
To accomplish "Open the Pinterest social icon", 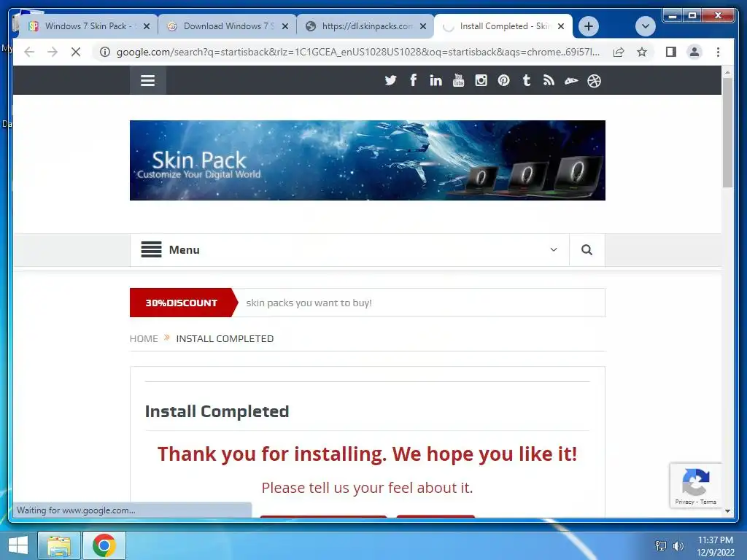I will pos(503,80).
